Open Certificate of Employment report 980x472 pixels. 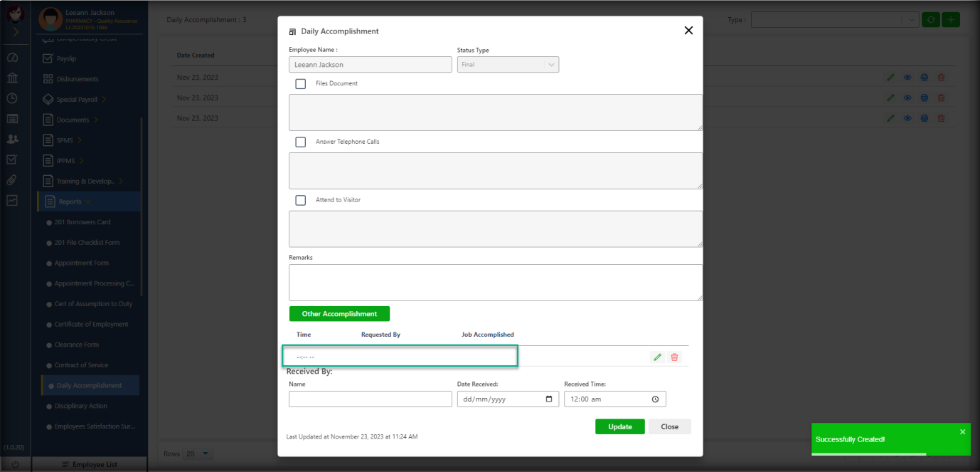(x=91, y=325)
